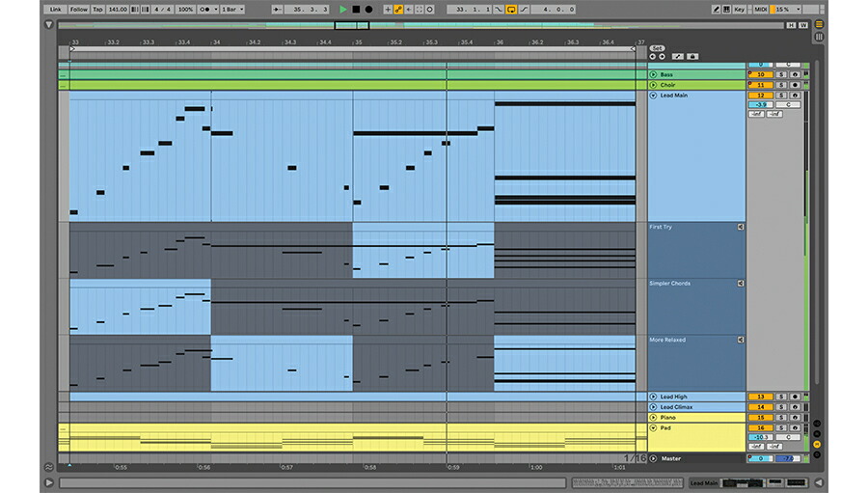
Task: Open the Key map mode
Action: point(739,9)
